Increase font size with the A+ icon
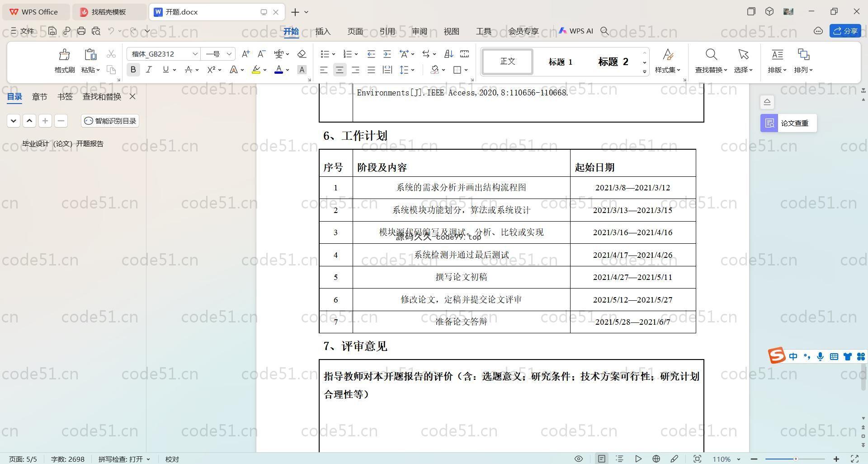Screen dimensions: 868x464 (245, 54)
